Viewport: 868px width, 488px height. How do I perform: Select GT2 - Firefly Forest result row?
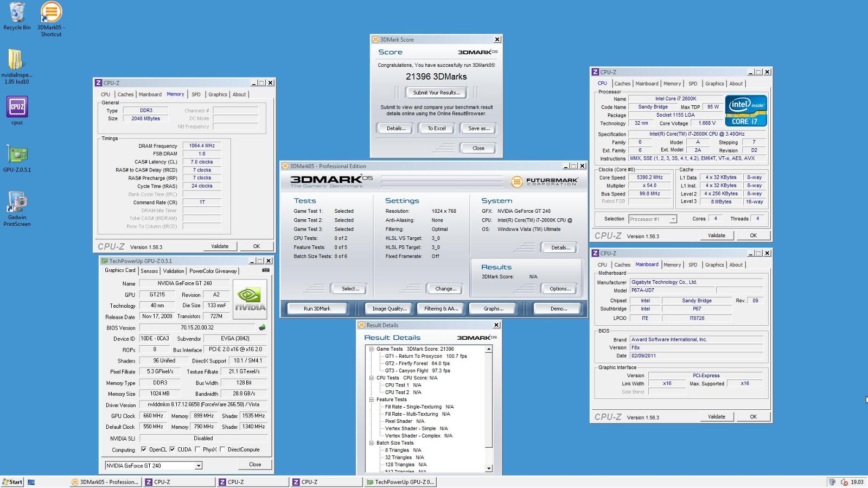pos(417,364)
